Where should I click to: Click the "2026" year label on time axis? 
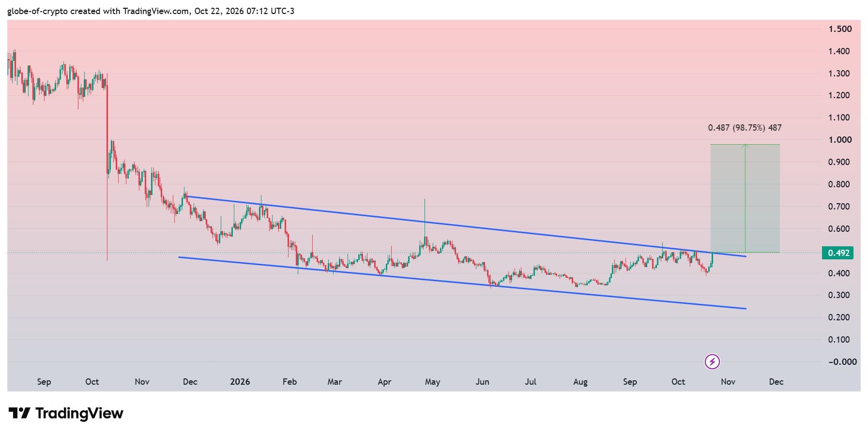pyautogui.click(x=240, y=382)
